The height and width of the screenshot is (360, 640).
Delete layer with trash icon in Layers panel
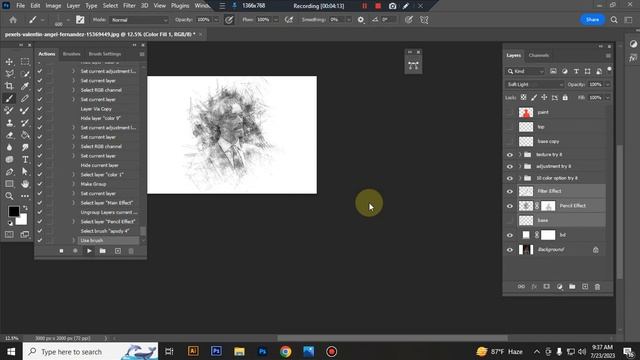coord(598,287)
